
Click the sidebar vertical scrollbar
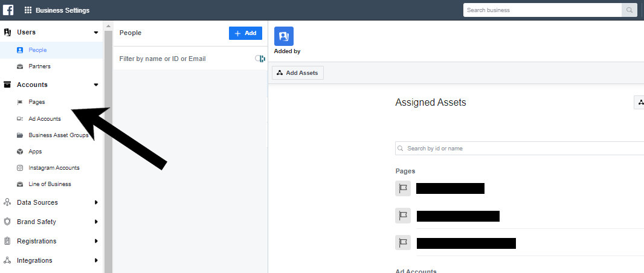[x=108, y=152]
